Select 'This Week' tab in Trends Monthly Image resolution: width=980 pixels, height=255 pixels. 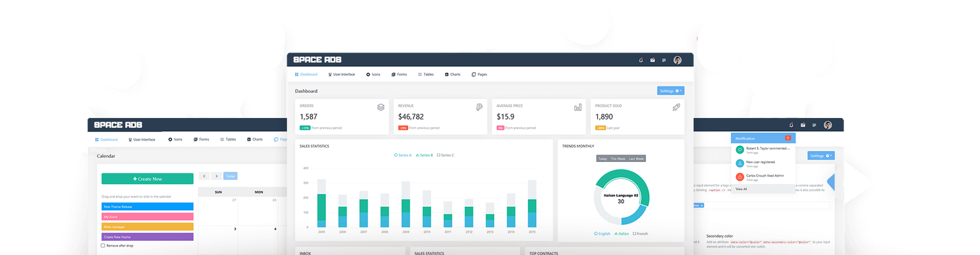click(617, 158)
